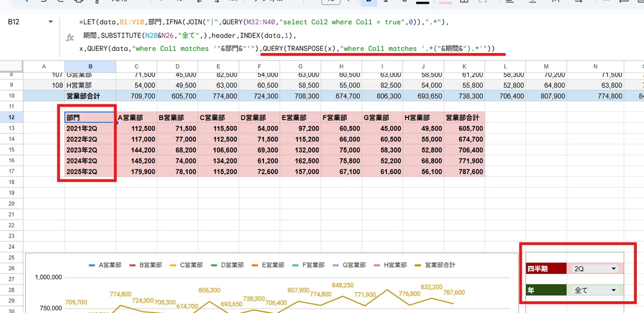Viewport: 644px width, 313px height.
Task: Select column K header
Action: click(x=464, y=66)
